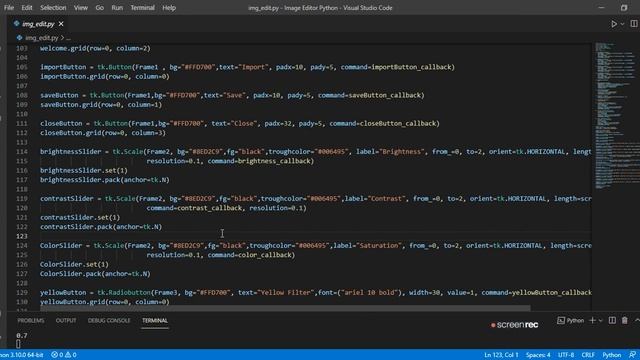Image resolution: width=640 pixels, height=360 pixels.
Task: Open errors and warnings count in status bar
Action: pos(64,355)
